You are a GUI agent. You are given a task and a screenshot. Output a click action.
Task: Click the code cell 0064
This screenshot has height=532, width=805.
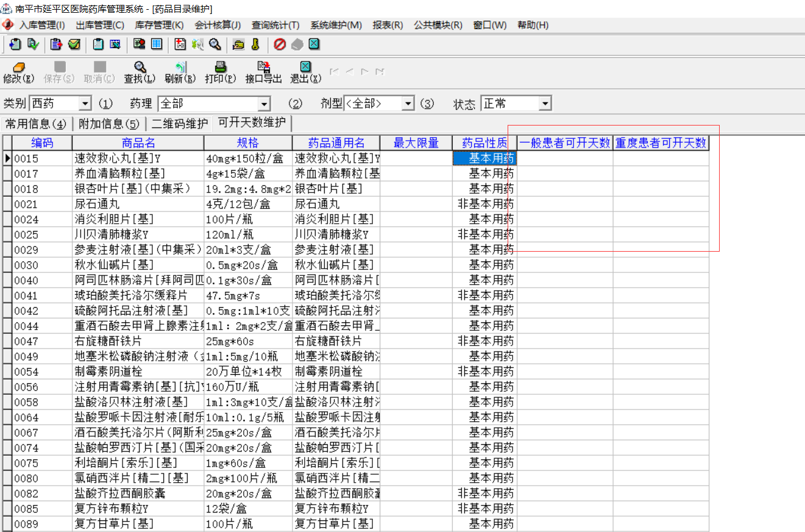[42, 417]
